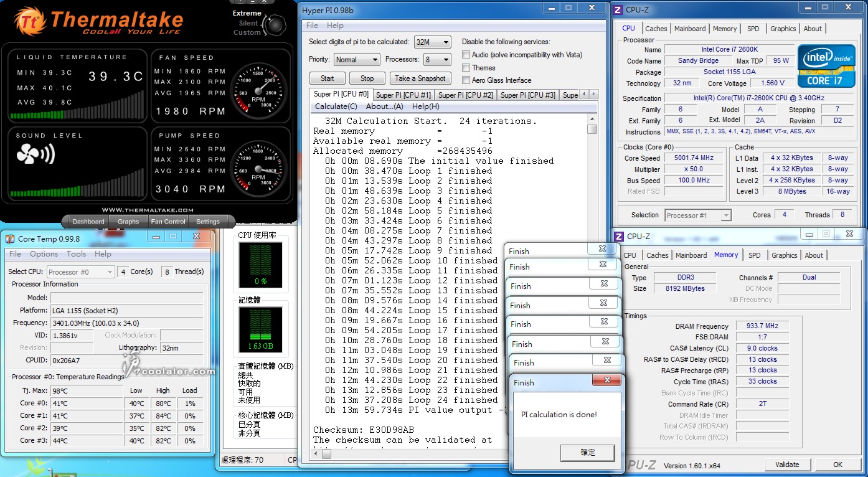
Task: Click the sound level fan icon
Action: 36,155
